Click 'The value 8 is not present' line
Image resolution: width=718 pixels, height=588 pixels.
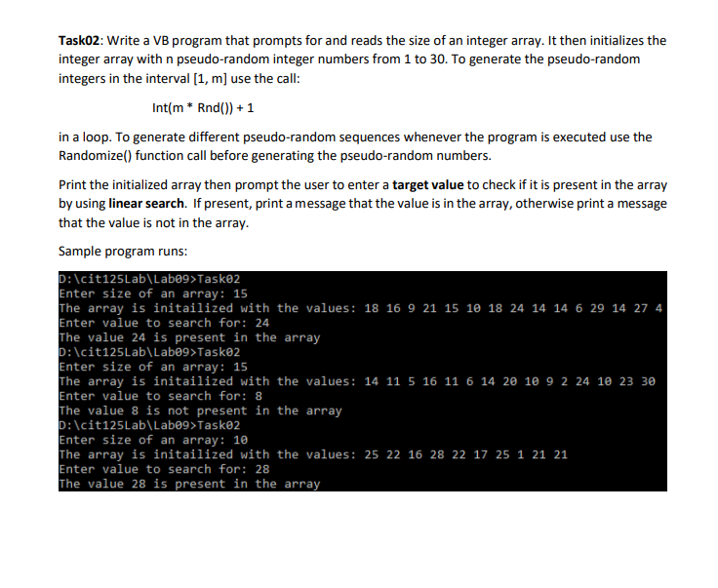point(200,411)
